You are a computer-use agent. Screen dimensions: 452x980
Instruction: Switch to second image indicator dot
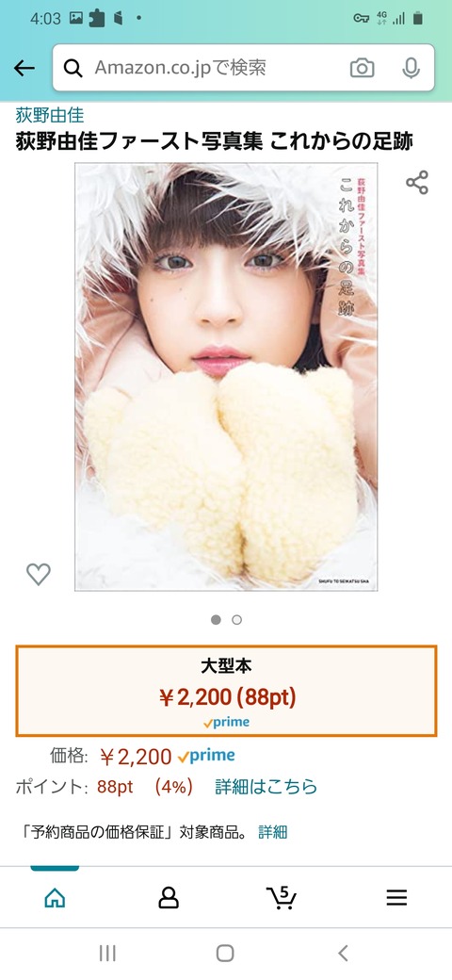[236, 620]
